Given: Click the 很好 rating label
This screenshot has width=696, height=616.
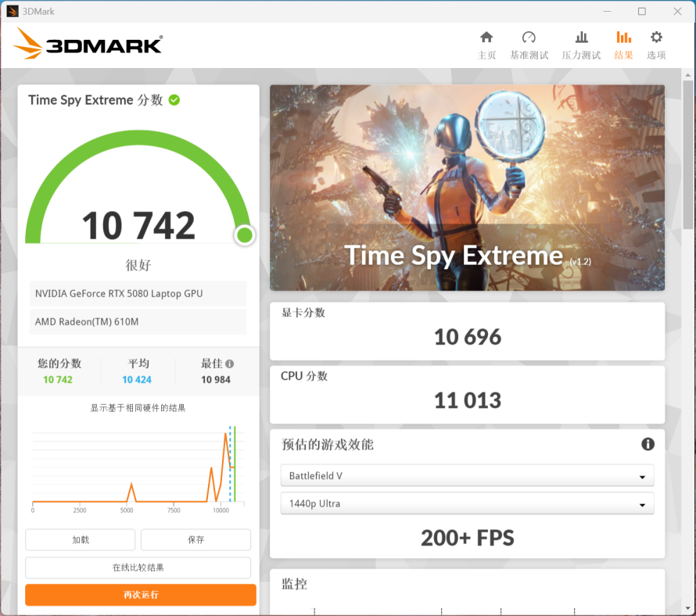Looking at the screenshot, I should pos(138,265).
